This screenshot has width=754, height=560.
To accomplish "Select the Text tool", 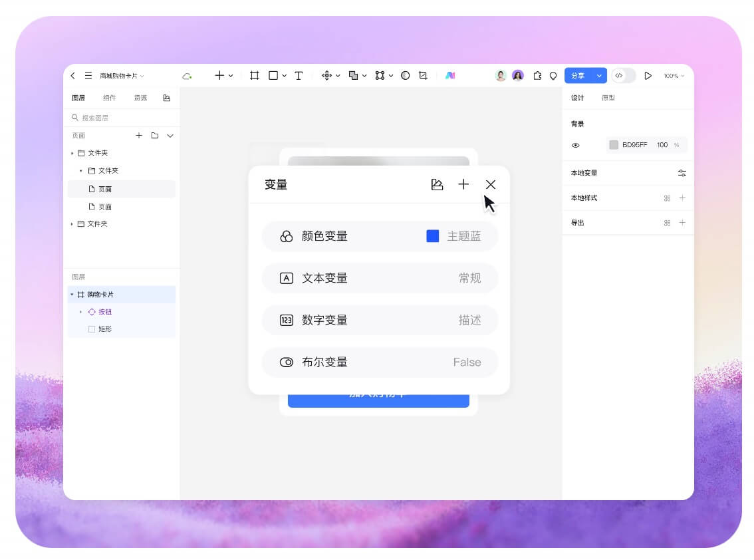I will 298,75.
